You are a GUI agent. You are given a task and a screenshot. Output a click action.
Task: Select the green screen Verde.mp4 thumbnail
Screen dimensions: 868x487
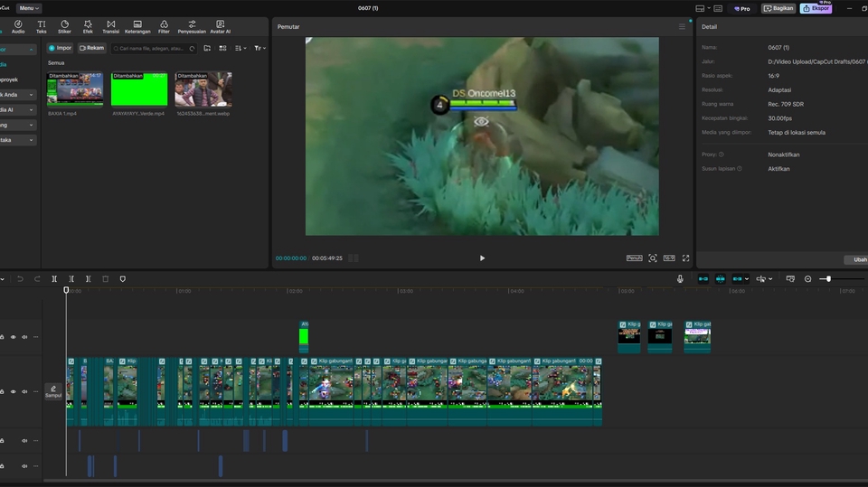pos(139,89)
